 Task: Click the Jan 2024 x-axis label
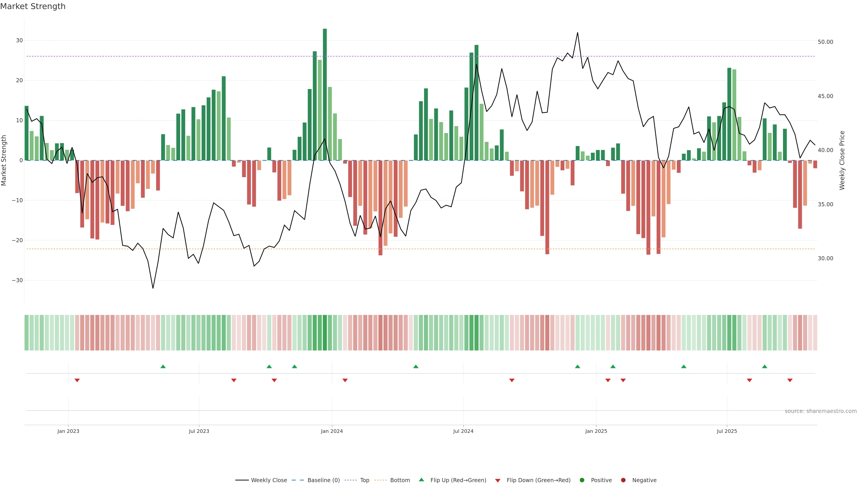[332, 431]
